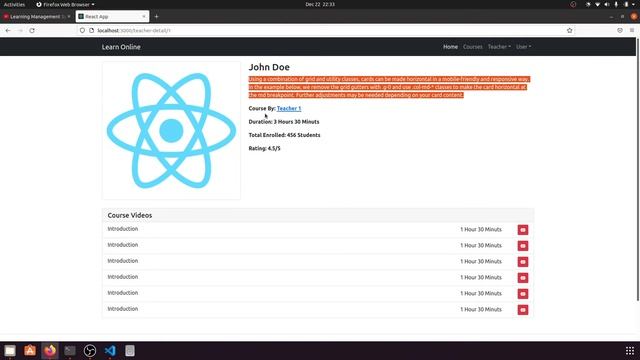Click the React logo course image
Image resolution: width=640 pixels, height=360 pixels.
(x=171, y=131)
